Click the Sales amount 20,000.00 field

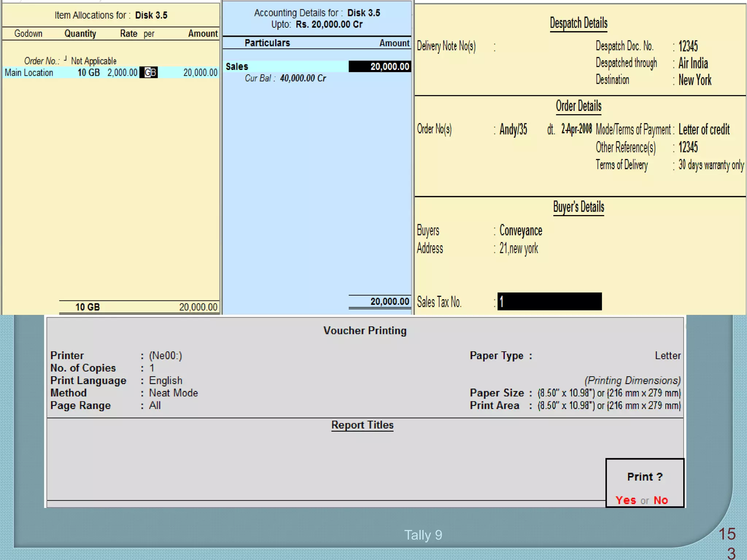coord(380,66)
